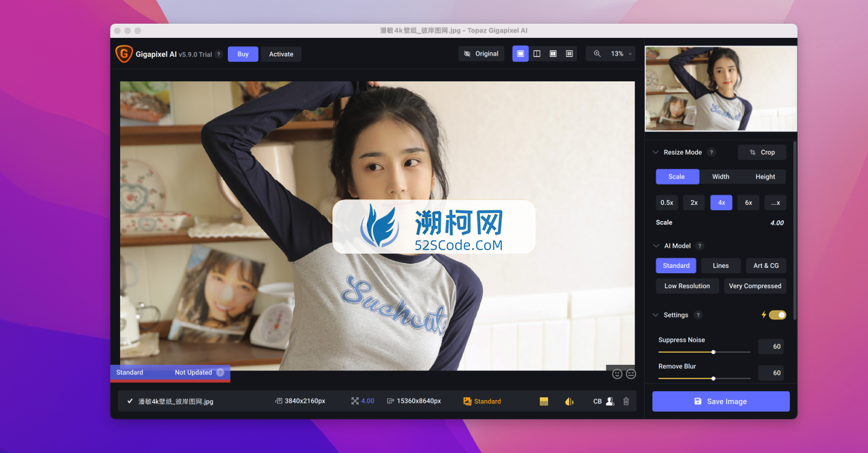Switch to the Width tab

point(721,177)
